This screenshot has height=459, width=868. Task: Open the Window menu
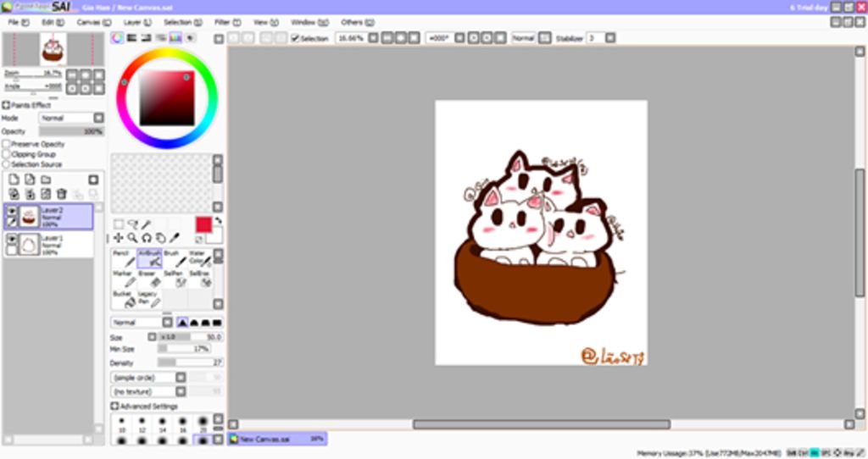(x=309, y=22)
